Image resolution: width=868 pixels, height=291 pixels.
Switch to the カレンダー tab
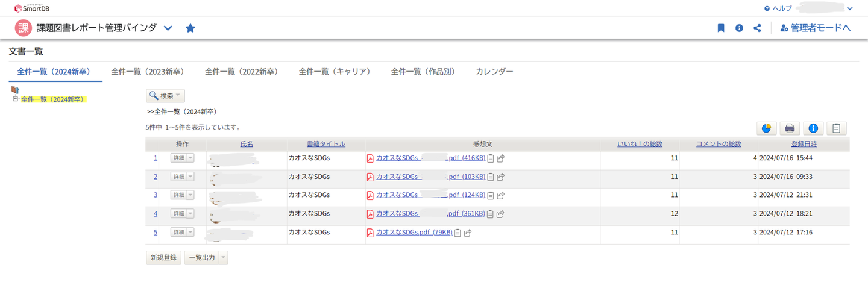(494, 72)
